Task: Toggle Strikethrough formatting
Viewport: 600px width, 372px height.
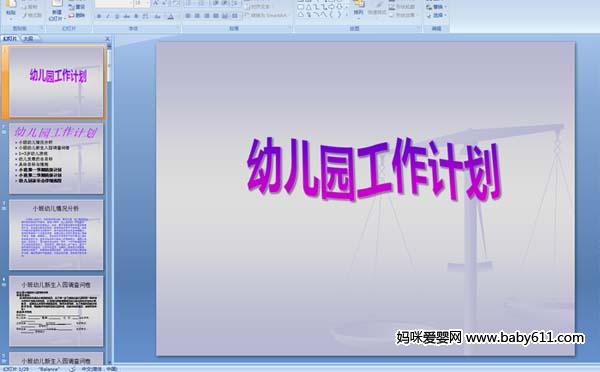Action: (126, 16)
